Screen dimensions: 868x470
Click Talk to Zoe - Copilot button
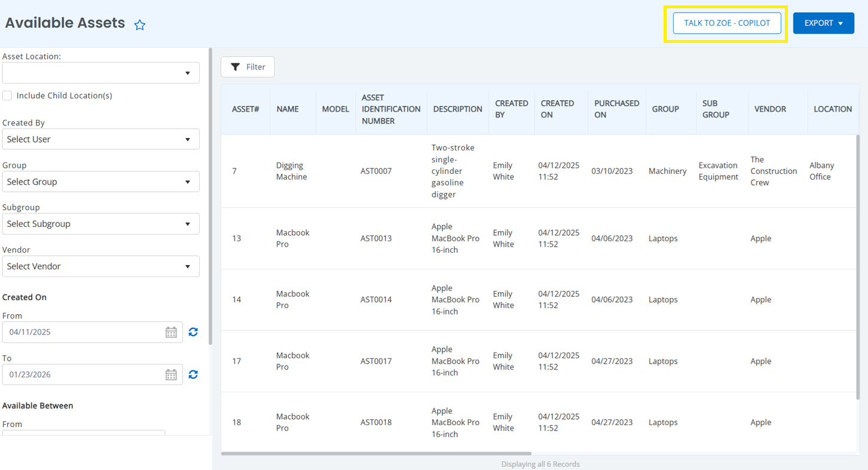pos(727,23)
